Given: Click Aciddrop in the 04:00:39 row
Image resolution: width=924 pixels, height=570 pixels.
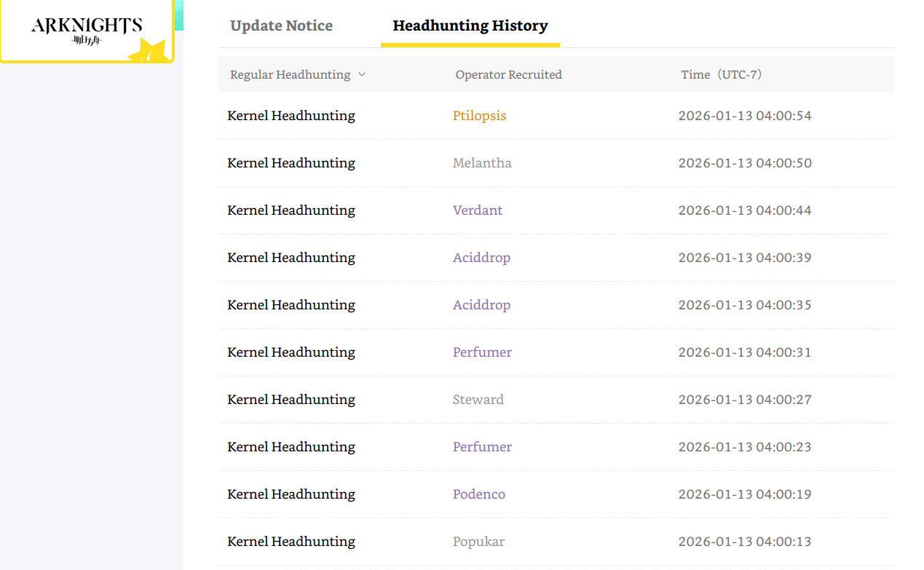Looking at the screenshot, I should click(x=481, y=258).
